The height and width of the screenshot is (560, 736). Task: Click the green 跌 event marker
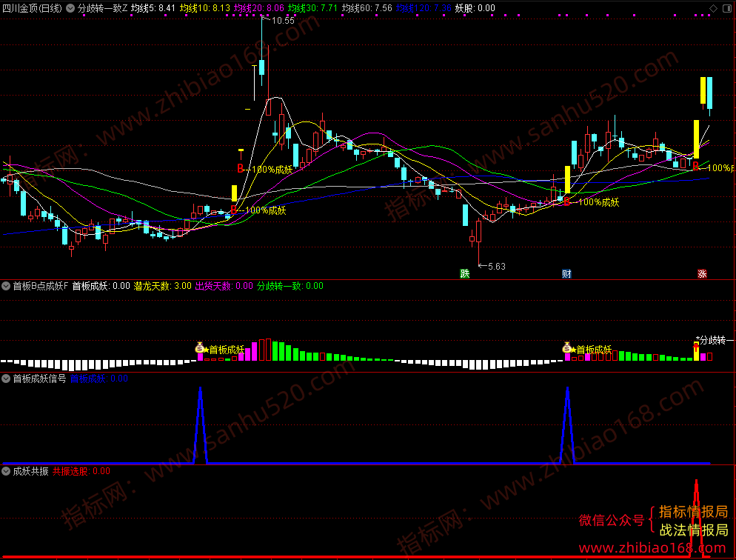tap(465, 273)
